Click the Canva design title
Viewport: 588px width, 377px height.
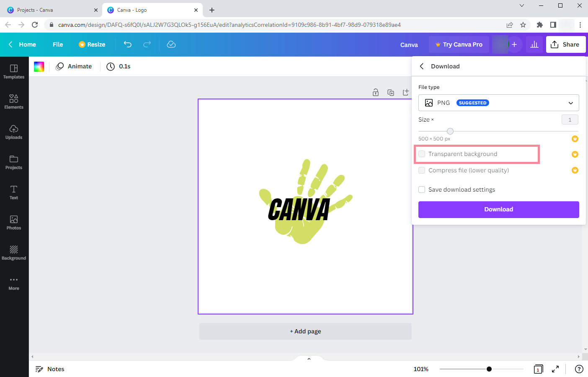(x=409, y=45)
